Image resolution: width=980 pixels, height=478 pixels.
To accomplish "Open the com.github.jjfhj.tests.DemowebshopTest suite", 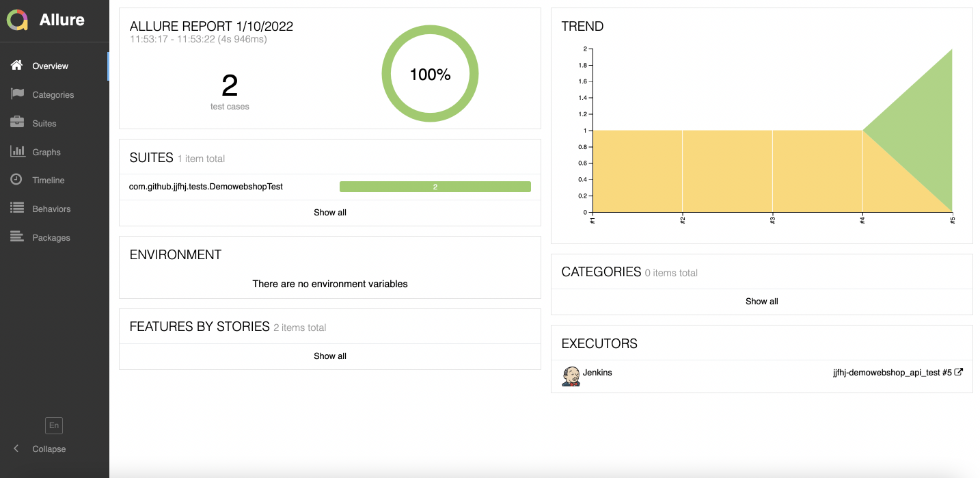I will pos(206,186).
